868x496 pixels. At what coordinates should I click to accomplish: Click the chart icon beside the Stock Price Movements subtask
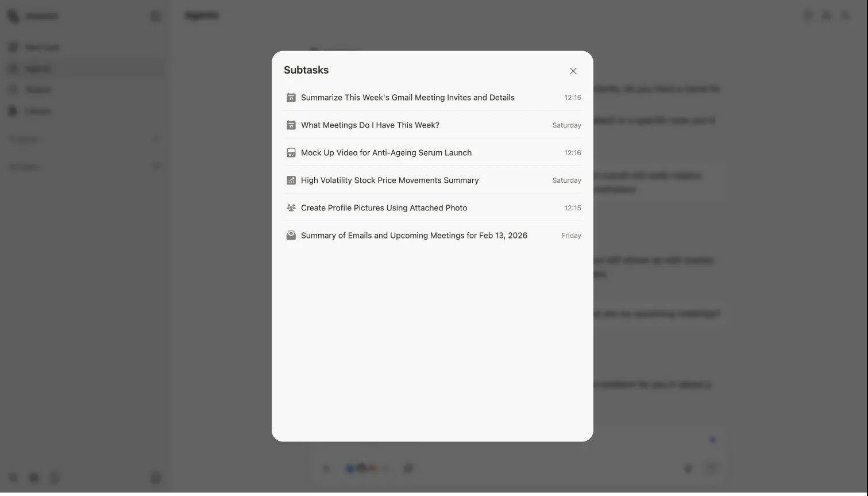291,180
